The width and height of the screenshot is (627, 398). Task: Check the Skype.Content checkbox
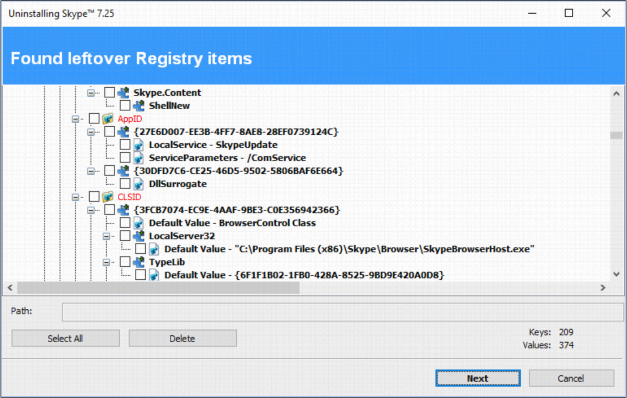tap(110, 92)
